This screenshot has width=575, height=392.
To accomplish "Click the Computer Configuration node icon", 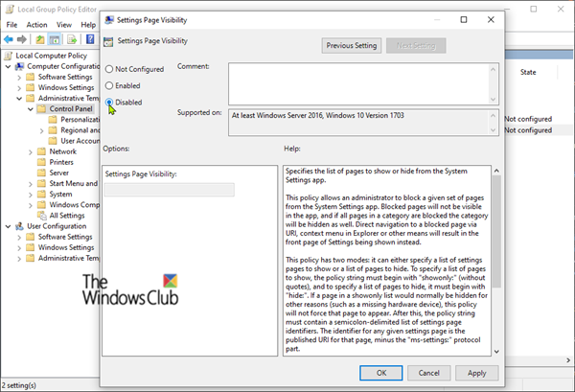I will point(19,66).
